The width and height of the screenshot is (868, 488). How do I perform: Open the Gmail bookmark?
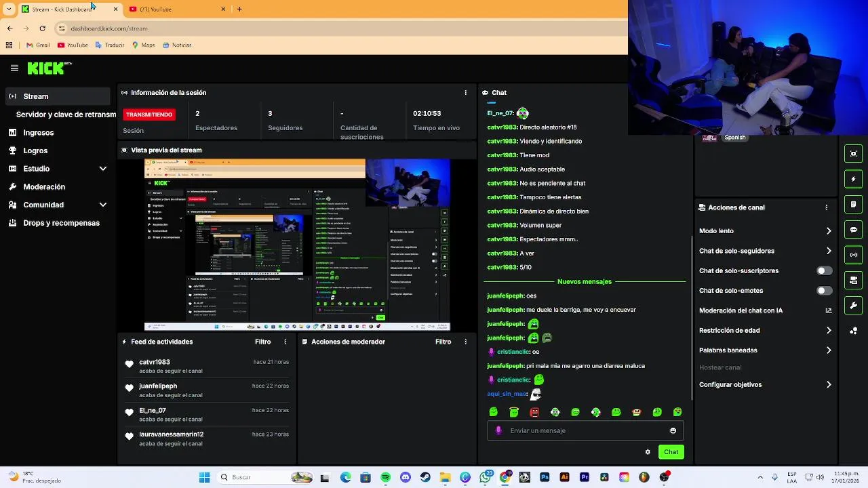tap(38, 45)
